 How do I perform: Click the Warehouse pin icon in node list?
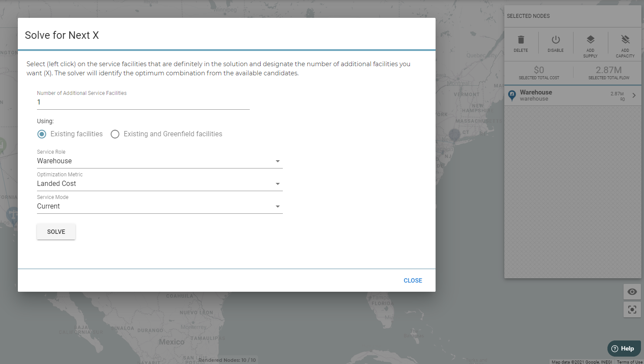(x=512, y=95)
